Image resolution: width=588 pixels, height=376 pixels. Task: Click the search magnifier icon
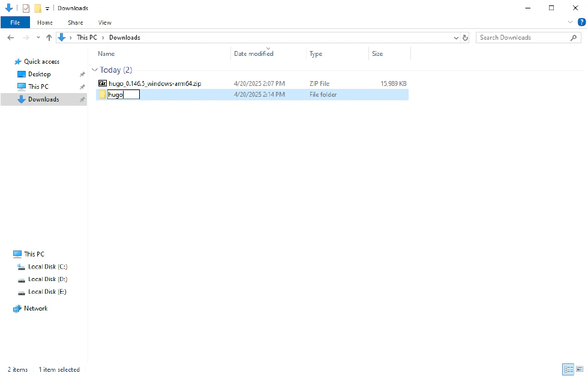574,37
